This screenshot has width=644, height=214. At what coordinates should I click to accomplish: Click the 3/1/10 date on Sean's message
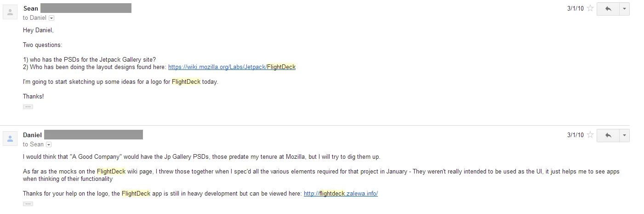click(576, 9)
